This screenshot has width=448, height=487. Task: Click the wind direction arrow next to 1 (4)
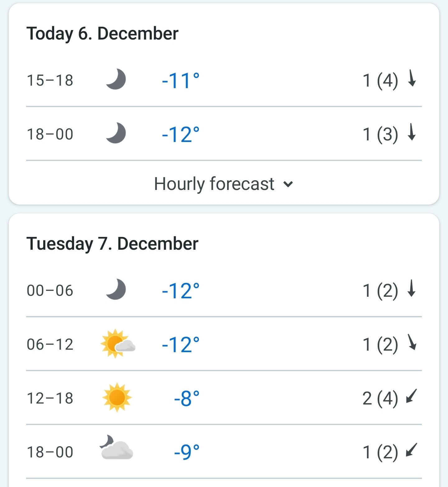pyautogui.click(x=412, y=78)
